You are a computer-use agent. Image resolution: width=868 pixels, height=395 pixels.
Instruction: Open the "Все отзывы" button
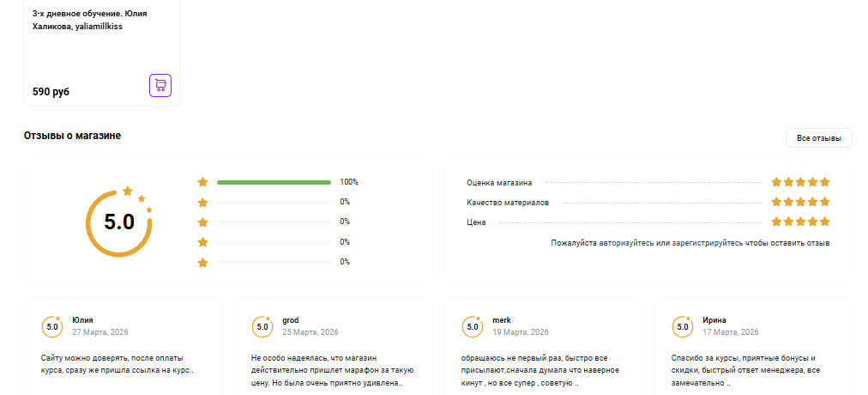[818, 138]
